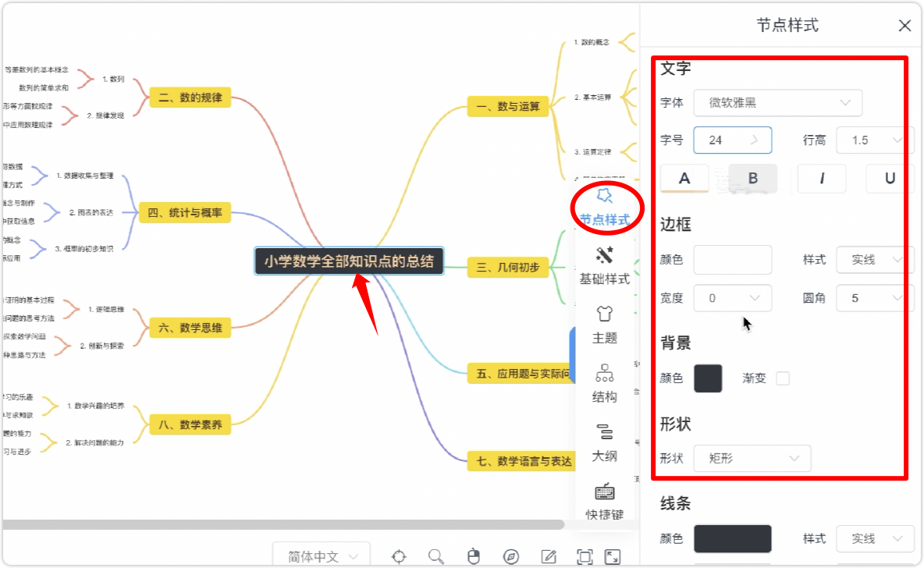The height and width of the screenshot is (568, 924).
Task: Open the 行高 line height dropdown showing 1.5
Action: click(x=875, y=140)
